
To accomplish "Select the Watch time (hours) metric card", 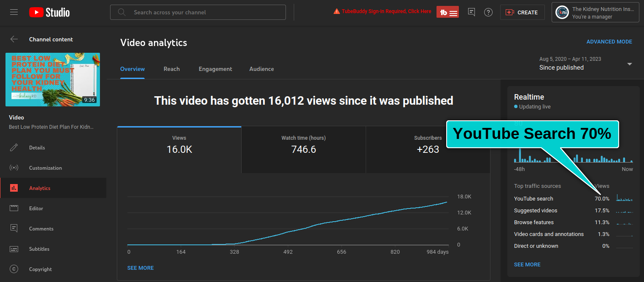I will point(303,145).
